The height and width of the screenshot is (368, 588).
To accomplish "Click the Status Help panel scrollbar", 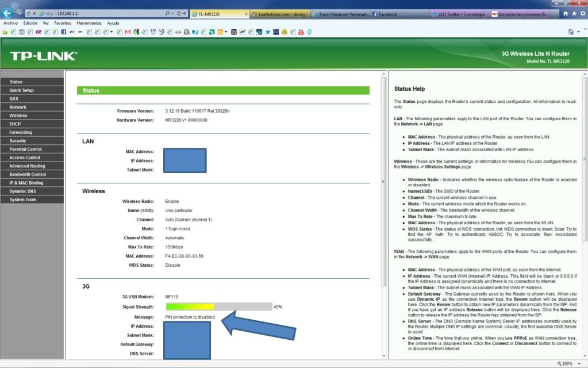I will point(585,159).
